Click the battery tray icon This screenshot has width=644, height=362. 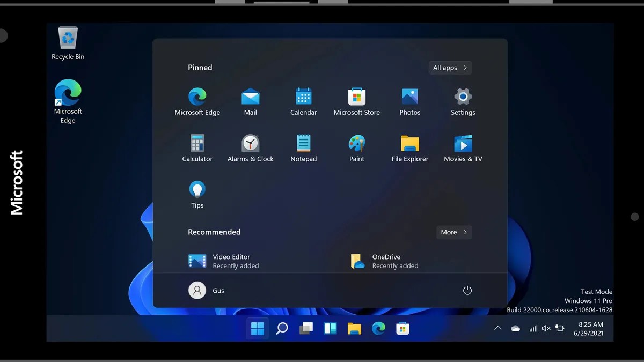[x=560, y=328]
